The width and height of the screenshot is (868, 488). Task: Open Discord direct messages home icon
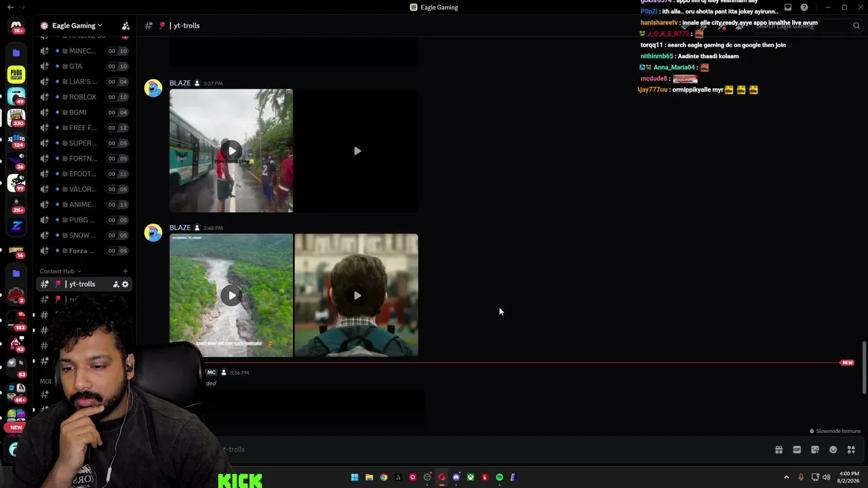point(16,26)
